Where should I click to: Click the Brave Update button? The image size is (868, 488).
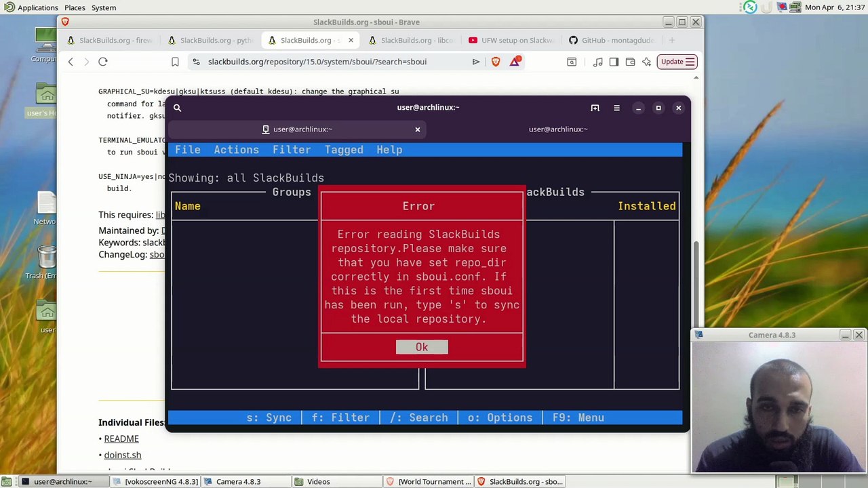677,62
